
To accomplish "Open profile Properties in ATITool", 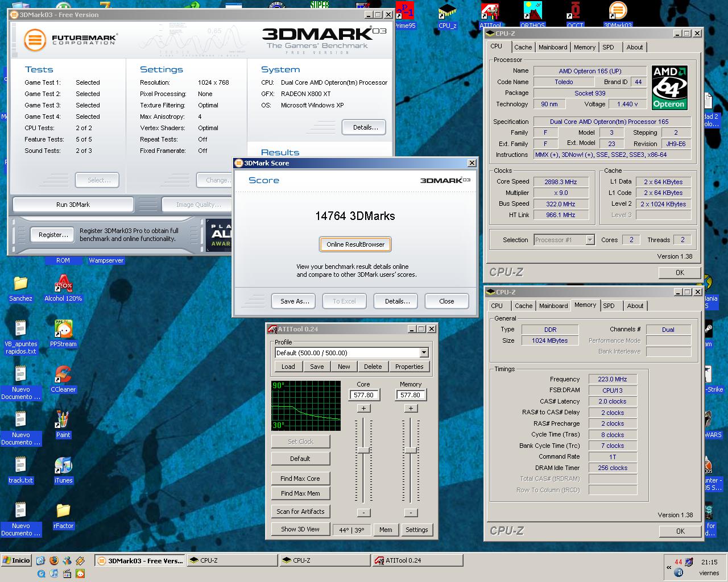I will pos(409,367).
